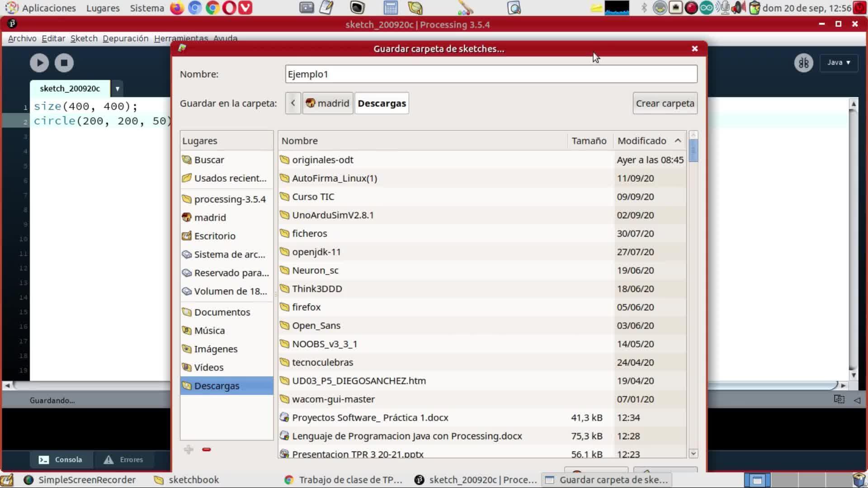Open the Archivo menu

(22, 38)
